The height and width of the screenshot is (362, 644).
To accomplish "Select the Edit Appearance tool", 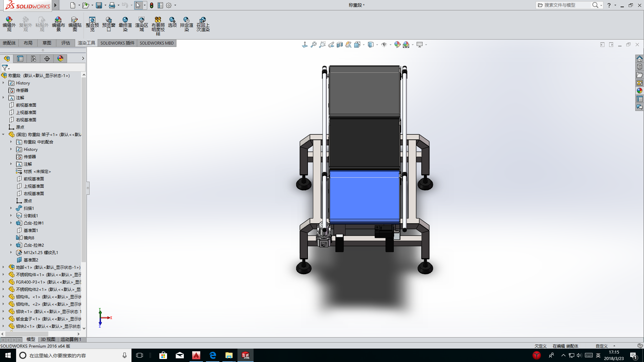I will [x=9, y=23].
